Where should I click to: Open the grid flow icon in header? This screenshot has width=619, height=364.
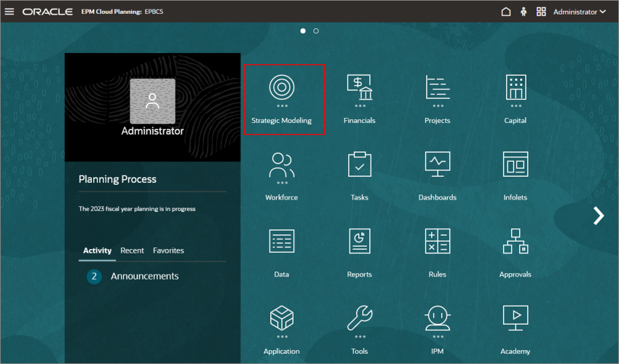(541, 12)
